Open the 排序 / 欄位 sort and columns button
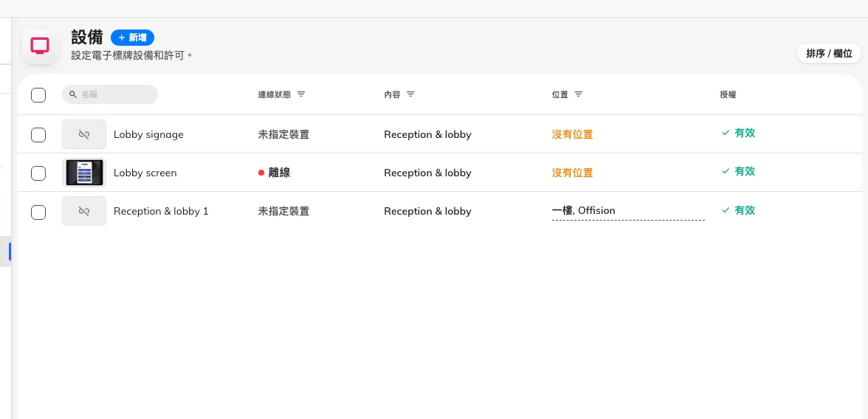This screenshot has width=868, height=419. 829,54
